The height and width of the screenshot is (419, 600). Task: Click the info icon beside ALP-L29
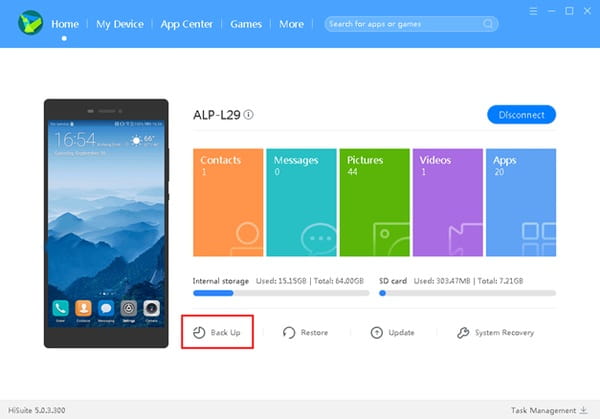249,115
